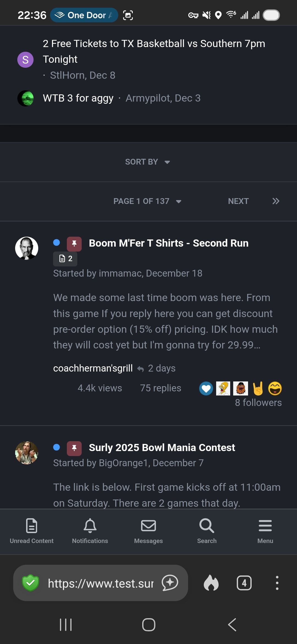Tap the unread dot on Bowl Mania topic
The width and height of the screenshot is (297, 644).
point(57,447)
